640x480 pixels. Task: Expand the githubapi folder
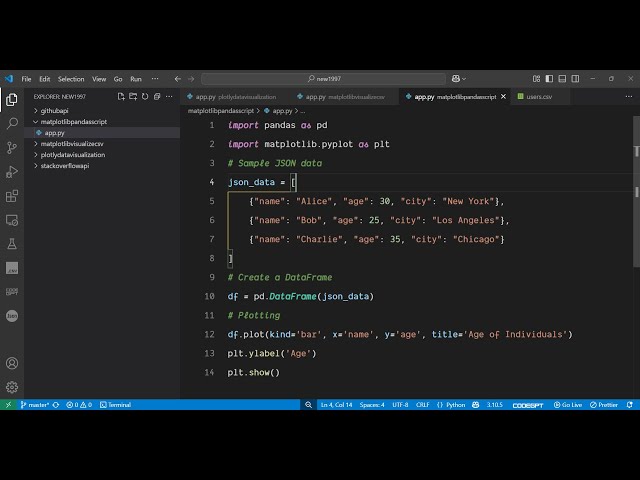(x=54, y=111)
